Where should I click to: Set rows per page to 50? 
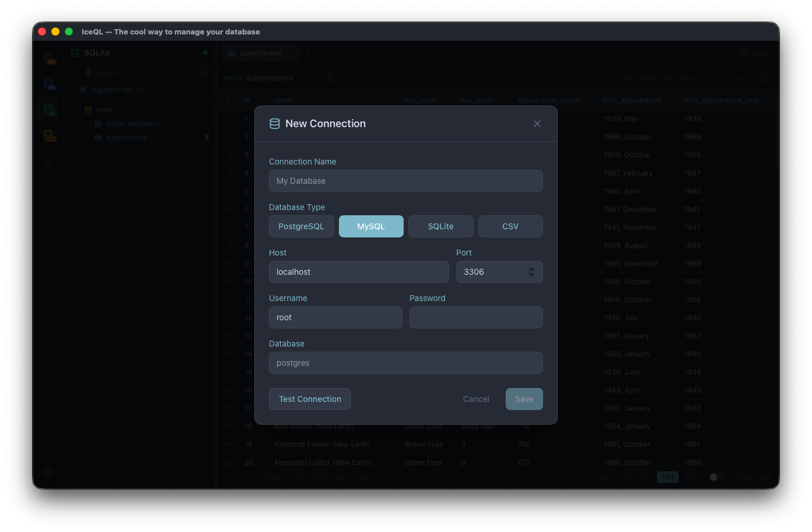click(x=646, y=477)
